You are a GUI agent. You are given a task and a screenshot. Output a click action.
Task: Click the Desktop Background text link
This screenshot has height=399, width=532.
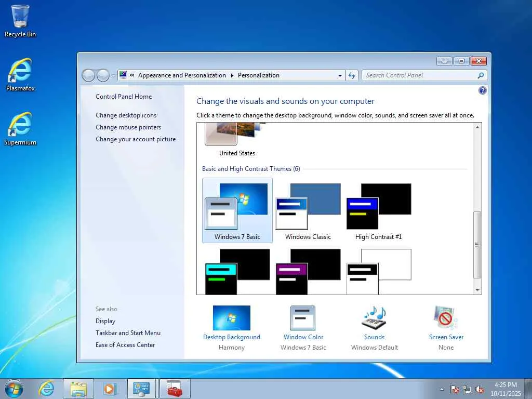click(231, 337)
